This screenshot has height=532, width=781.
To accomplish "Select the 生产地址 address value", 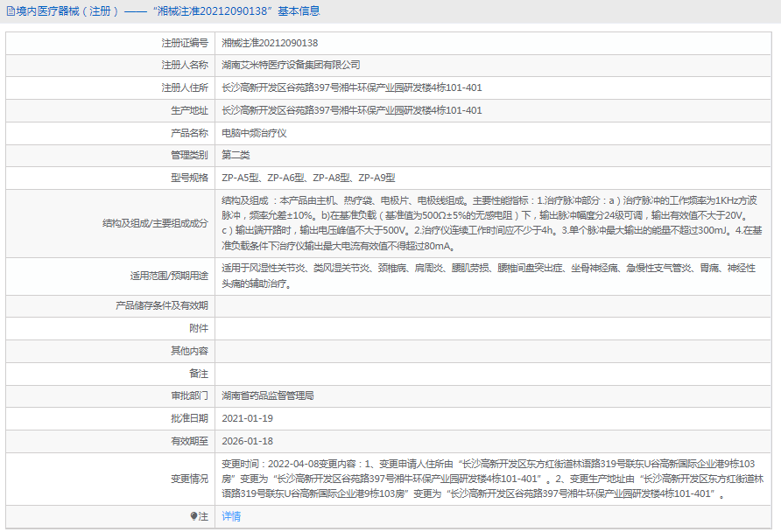I will (x=352, y=110).
